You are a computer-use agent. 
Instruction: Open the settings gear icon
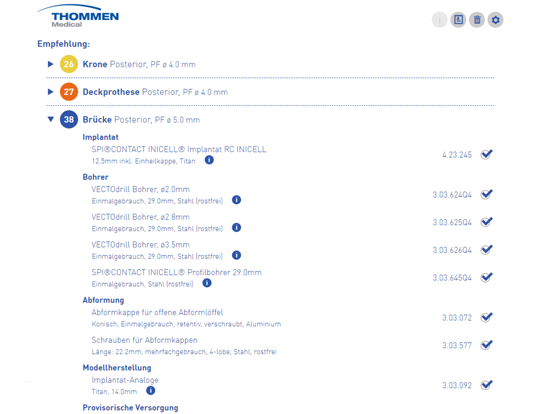coord(495,20)
